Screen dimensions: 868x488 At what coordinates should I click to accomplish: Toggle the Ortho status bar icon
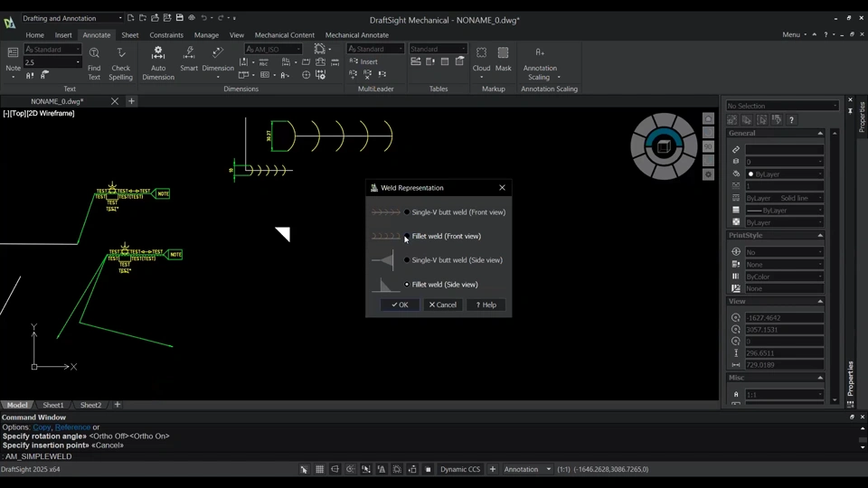click(335, 469)
